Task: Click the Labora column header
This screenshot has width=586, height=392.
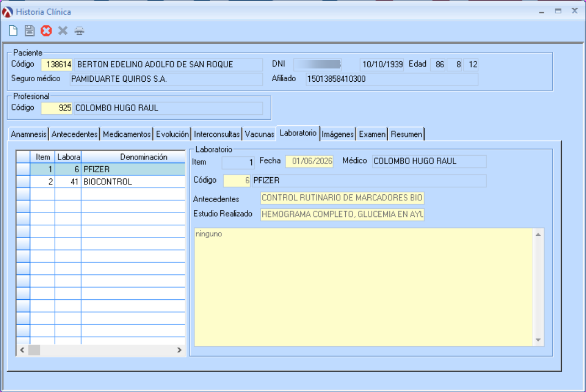Action: [x=68, y=157]
